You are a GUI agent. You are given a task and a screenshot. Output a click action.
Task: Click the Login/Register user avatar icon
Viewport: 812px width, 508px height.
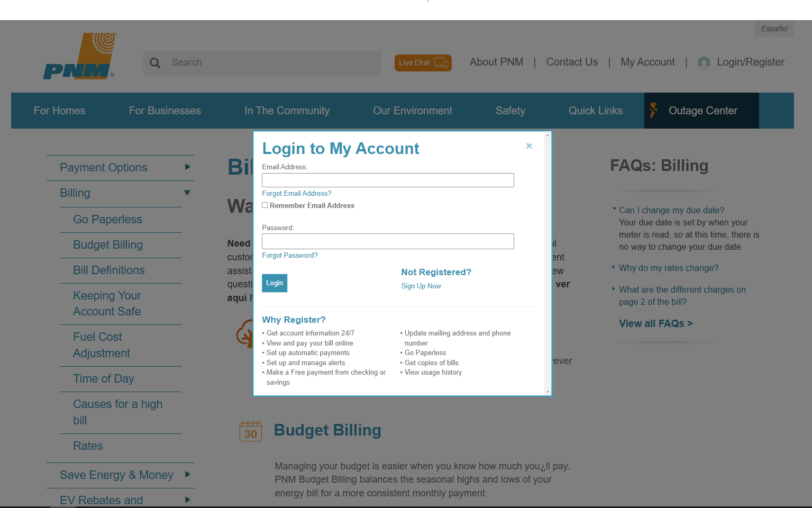pos(704,63)
